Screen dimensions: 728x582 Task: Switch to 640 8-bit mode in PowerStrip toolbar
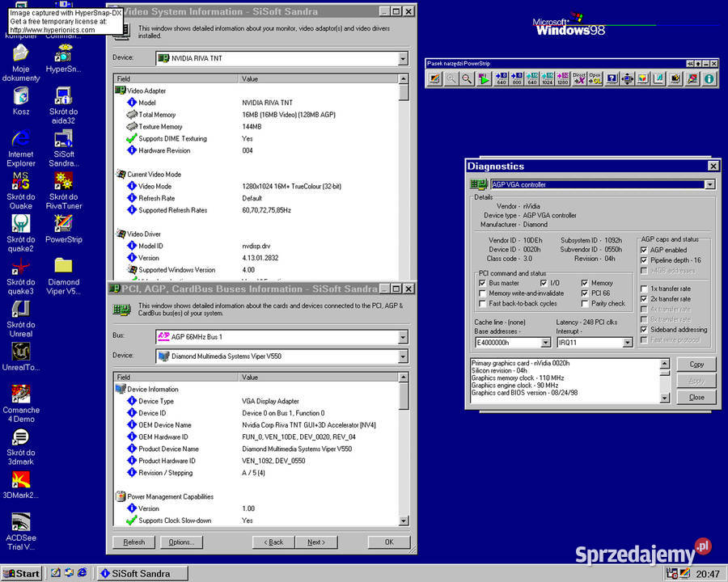point(502,78)
